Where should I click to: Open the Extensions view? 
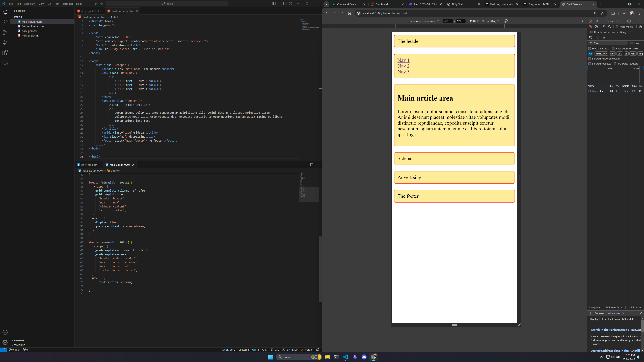click(5, 53)
